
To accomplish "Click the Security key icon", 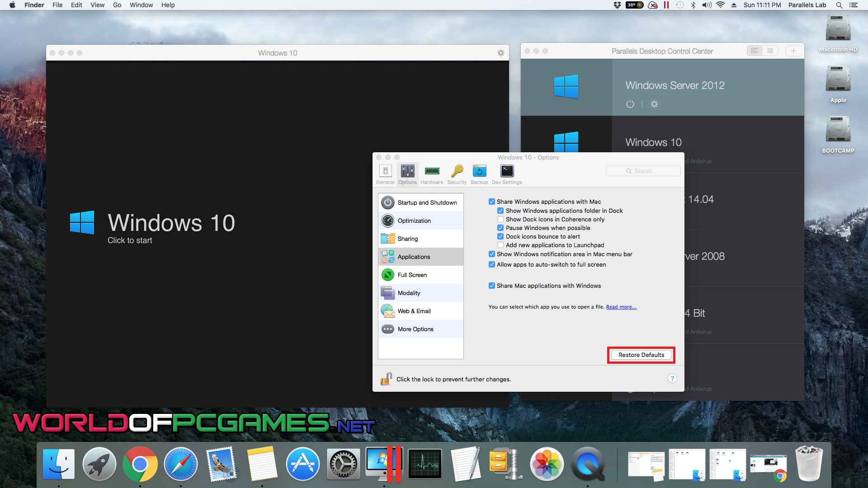I will tap(457, 171).
